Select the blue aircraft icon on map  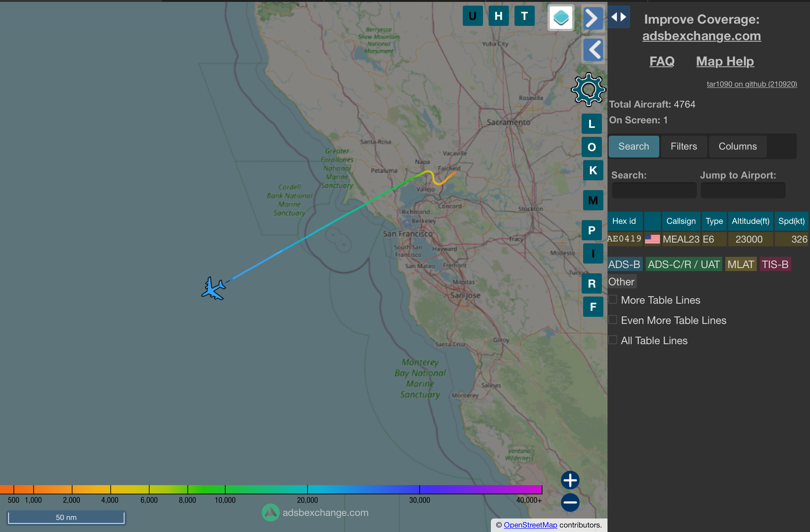point(213,288)
